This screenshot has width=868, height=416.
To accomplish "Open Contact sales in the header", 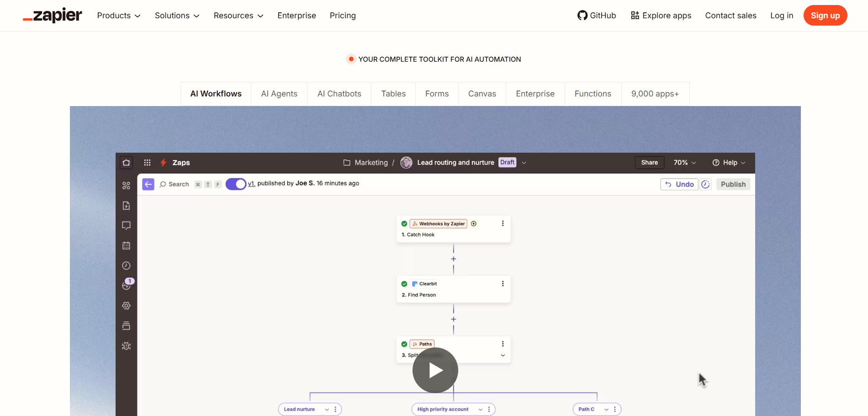I will 731,16.
